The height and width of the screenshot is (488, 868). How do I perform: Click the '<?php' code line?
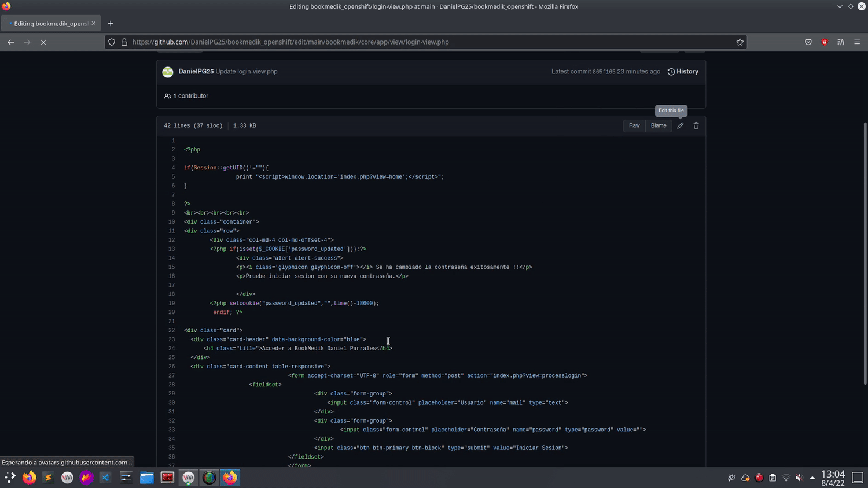point(192,150)
